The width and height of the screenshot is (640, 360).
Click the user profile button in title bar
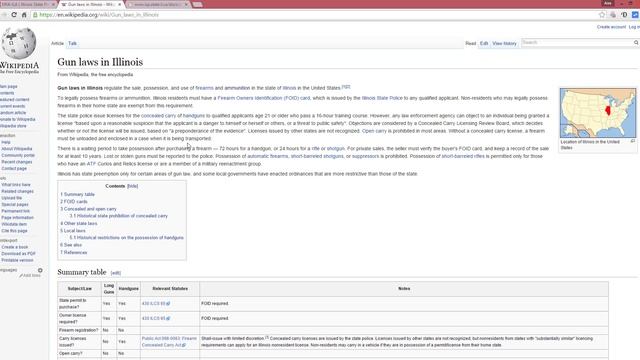607,3
